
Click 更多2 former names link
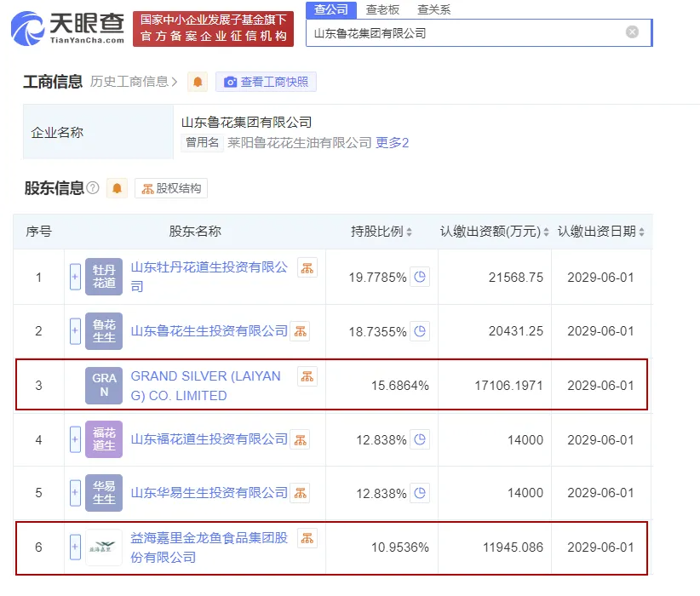click(393, 143)
